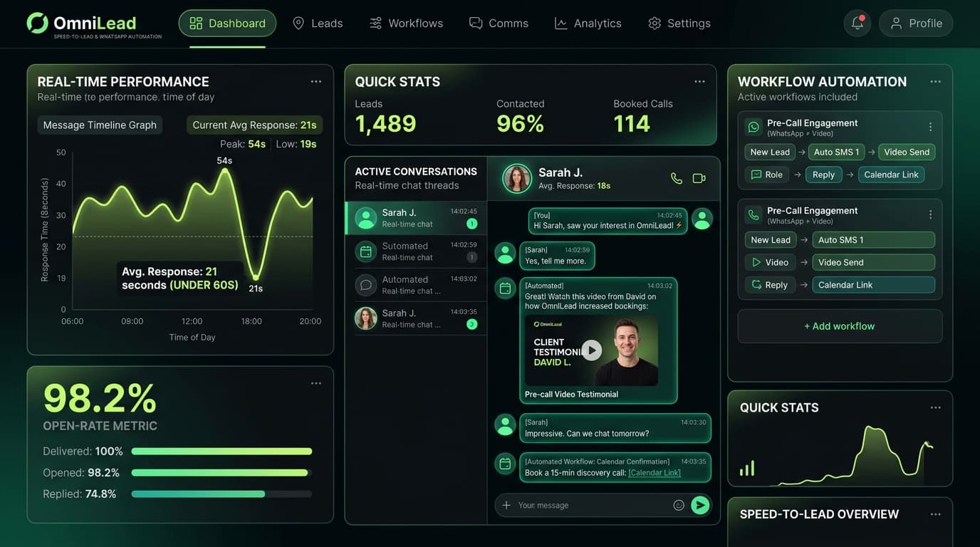Open the Settings tab
Viewport: 980px width, 547px height.
679,24
